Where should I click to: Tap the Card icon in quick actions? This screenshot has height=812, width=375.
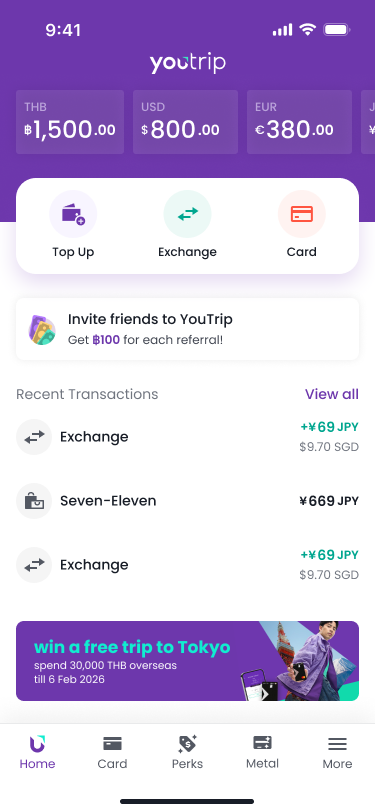point(301,214)
